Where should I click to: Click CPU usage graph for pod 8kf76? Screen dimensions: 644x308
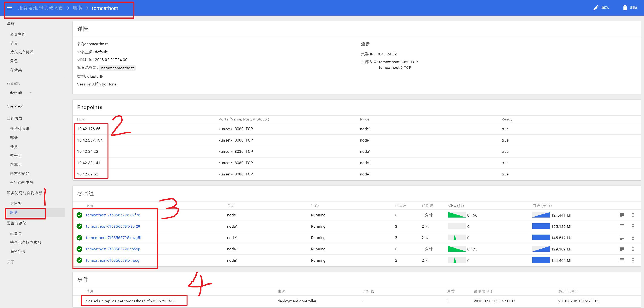(x=457, y=215)
